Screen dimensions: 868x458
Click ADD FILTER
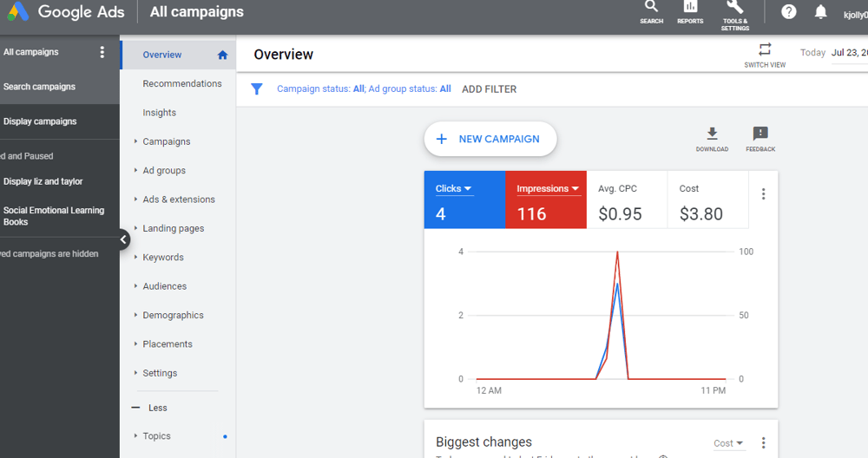tap(490, 89)
